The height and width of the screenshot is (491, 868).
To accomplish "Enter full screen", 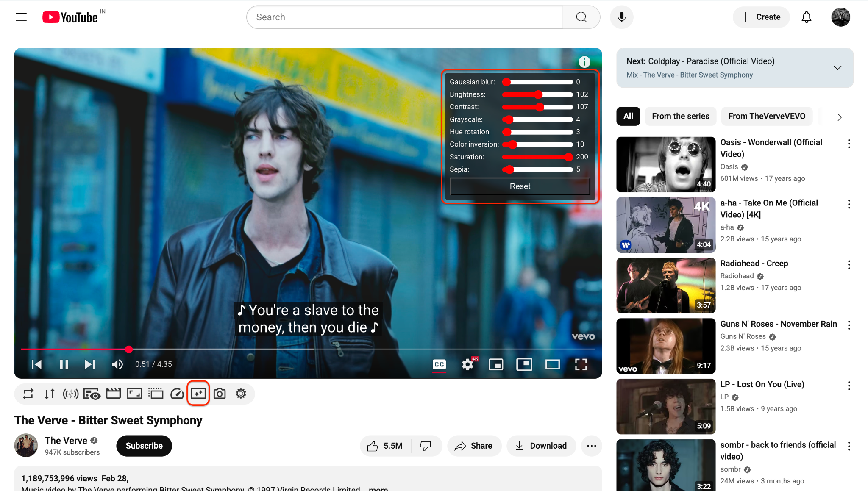I will (x=581, y=364).
